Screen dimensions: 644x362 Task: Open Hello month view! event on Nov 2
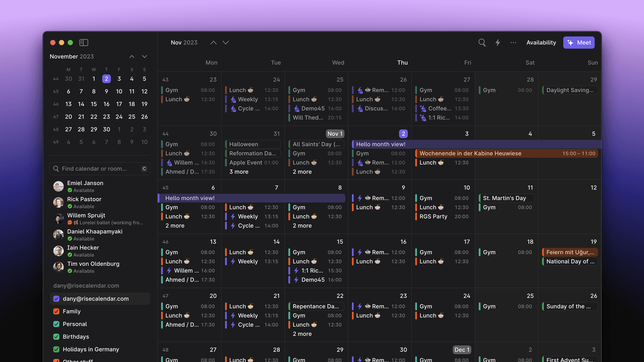pyautogui.click(x=476, y=144)
